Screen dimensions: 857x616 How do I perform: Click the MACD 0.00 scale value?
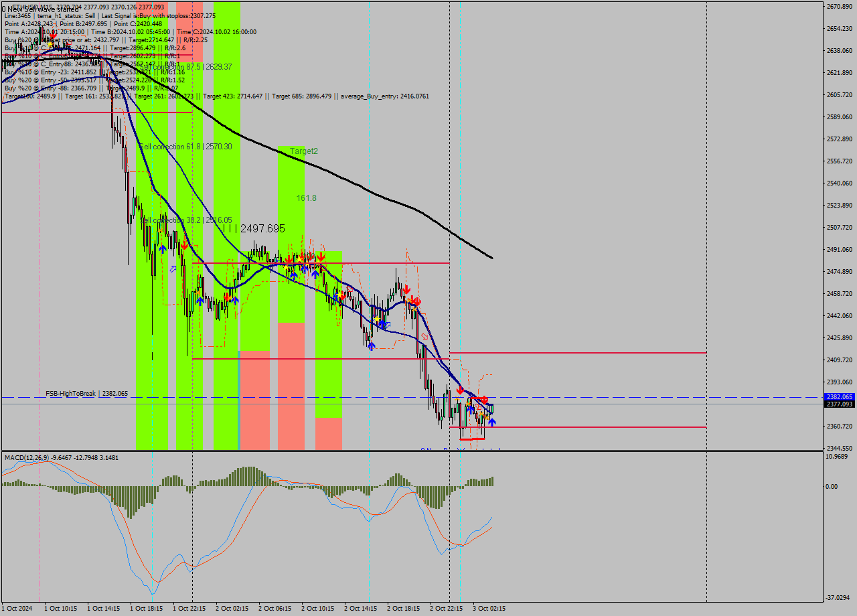(x=833, y=486)
